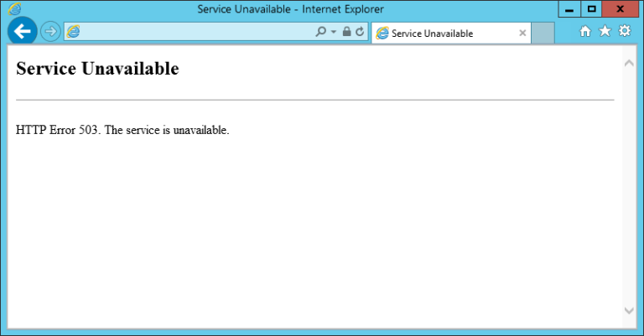View the security lock icon report

point(346,31)
